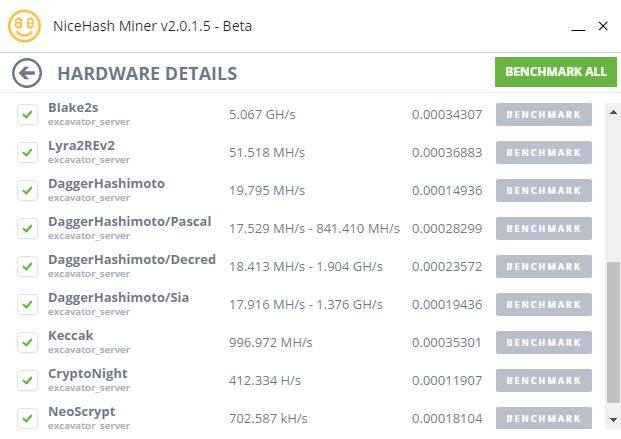
Task: Disable the Keccak algorithm checkbox
Action: tap(28, 343)
